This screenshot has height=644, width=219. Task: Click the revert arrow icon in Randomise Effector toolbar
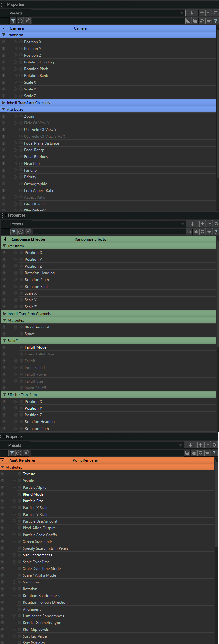(x=202, y=232)
